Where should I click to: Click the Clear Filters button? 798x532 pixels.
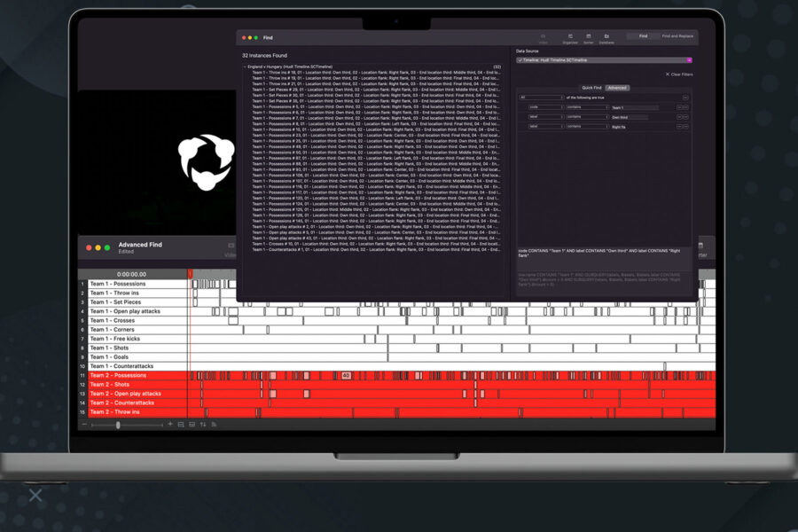(x=679, y=74)
